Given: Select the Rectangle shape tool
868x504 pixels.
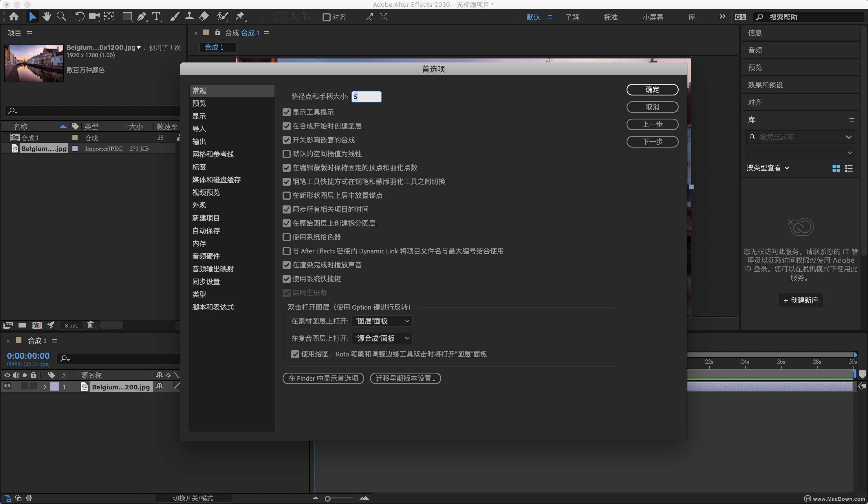Looking at the screenshot, I should (127, 16).
